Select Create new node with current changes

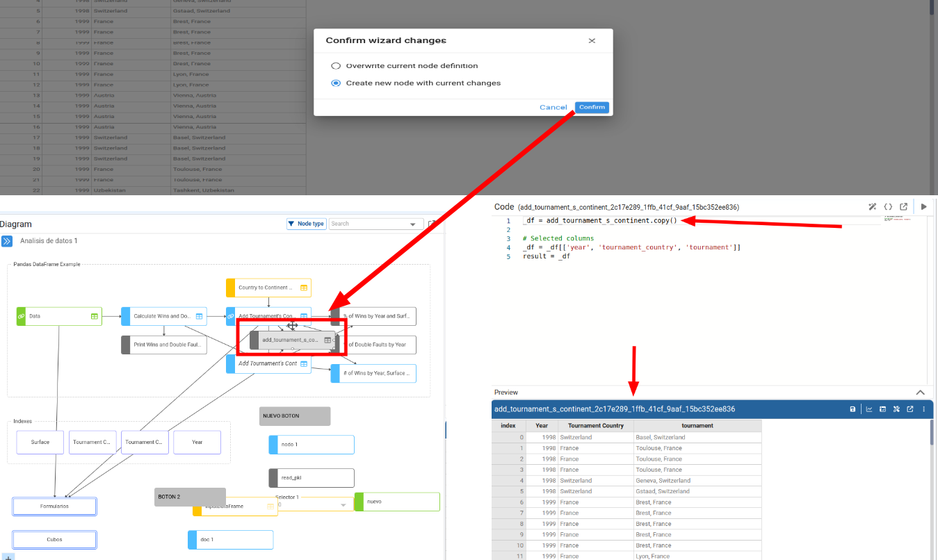click(x=336, y=83)
